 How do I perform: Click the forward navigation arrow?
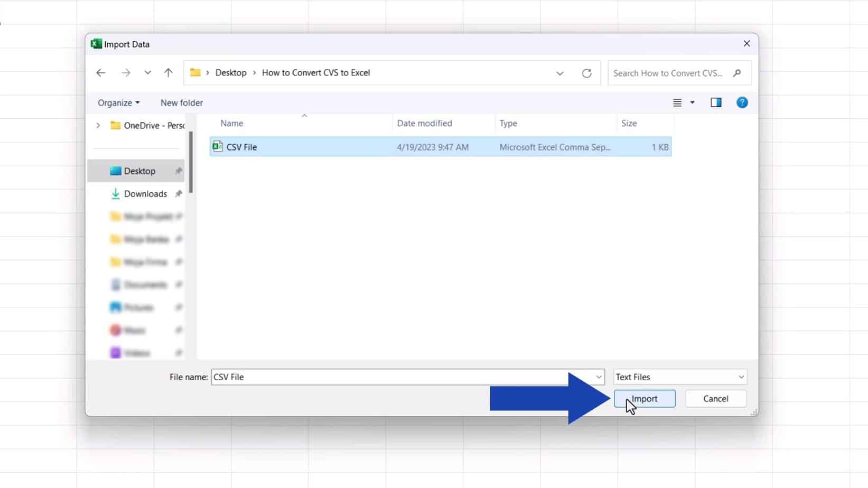click(x=126, y=72)
